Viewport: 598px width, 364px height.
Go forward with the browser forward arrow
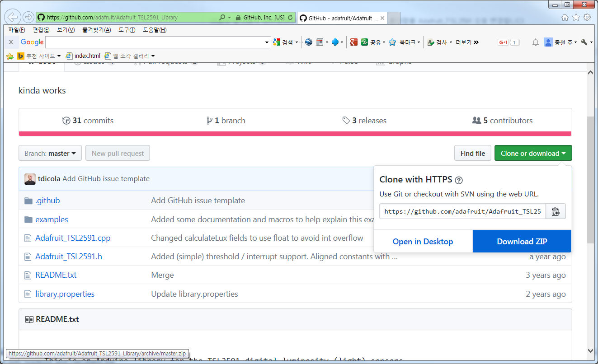click(x=28, y=18)
